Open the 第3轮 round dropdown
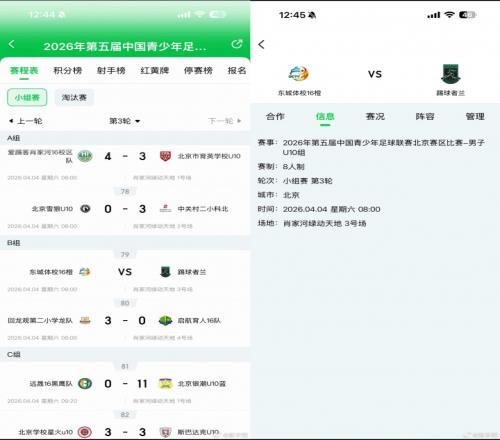Viewport: 500px width, 440px height. (x=125, y=121)
